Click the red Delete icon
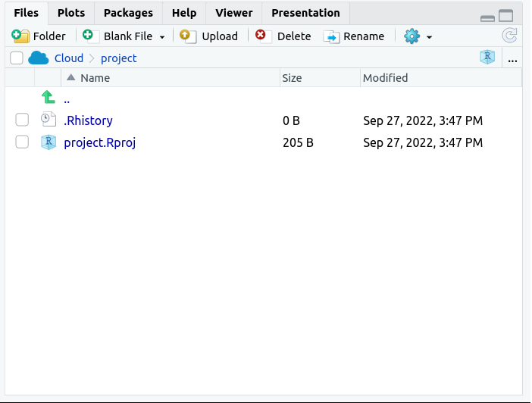 (261, 36)
